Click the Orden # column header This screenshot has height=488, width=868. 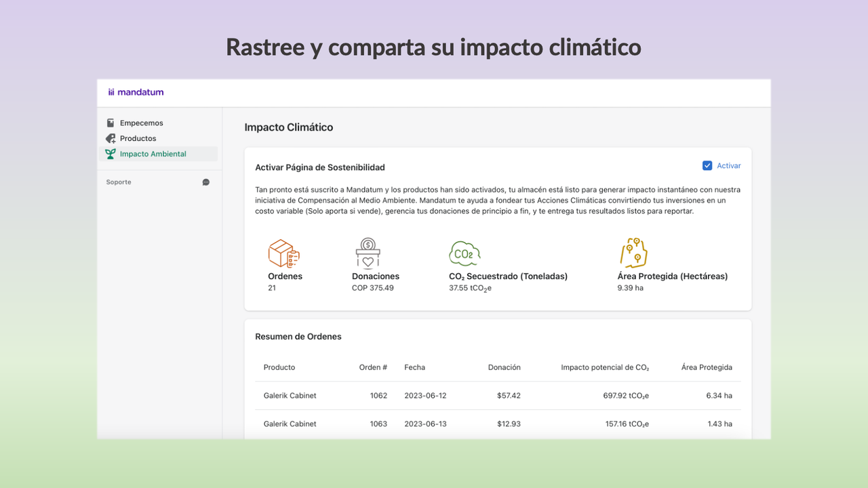tap(373, 367)
